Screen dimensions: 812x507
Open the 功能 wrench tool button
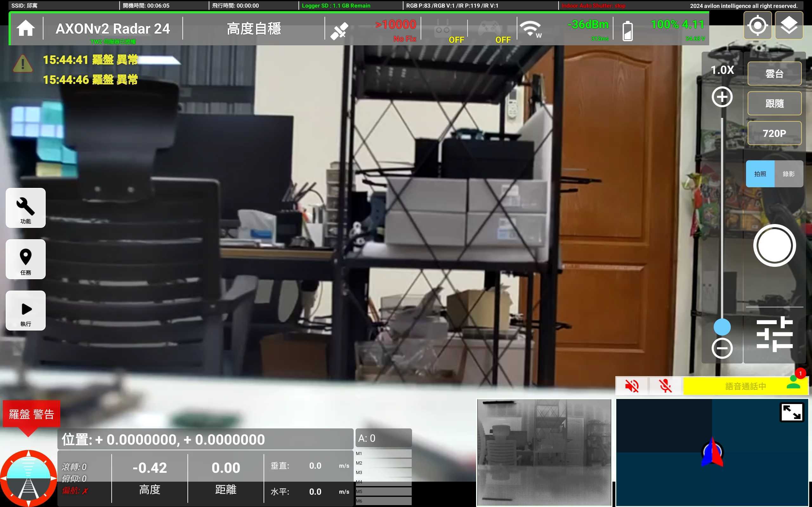26,208
